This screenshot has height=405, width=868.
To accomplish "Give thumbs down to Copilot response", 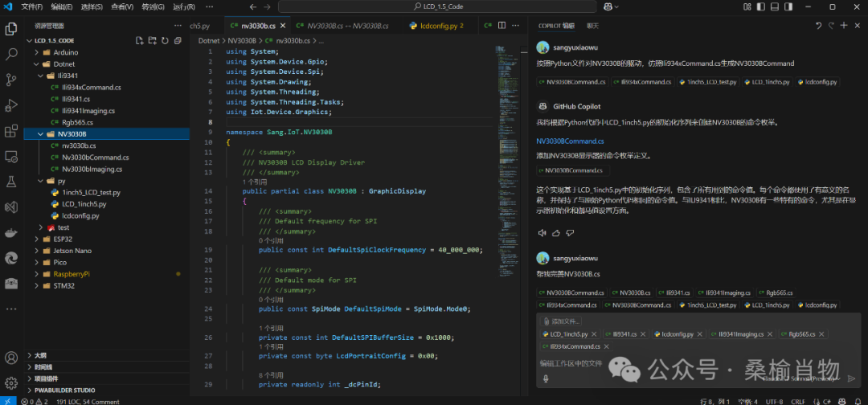I will coord(570,233).
